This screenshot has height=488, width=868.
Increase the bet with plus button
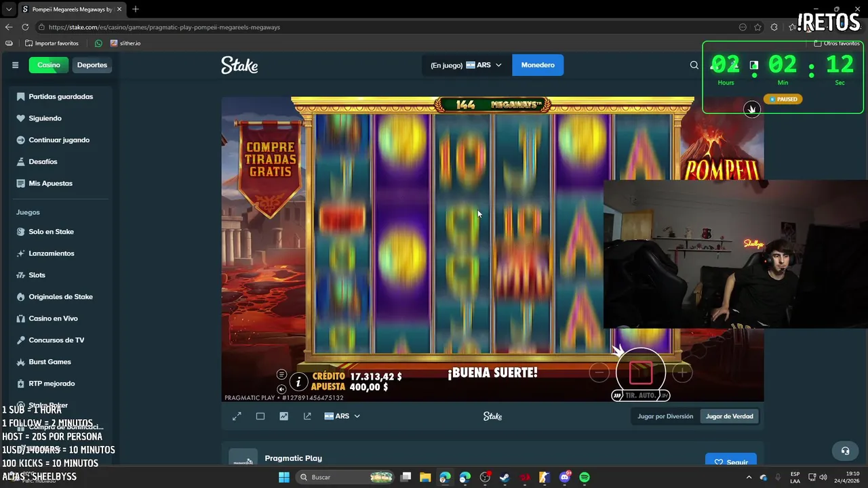pos(682,372)
